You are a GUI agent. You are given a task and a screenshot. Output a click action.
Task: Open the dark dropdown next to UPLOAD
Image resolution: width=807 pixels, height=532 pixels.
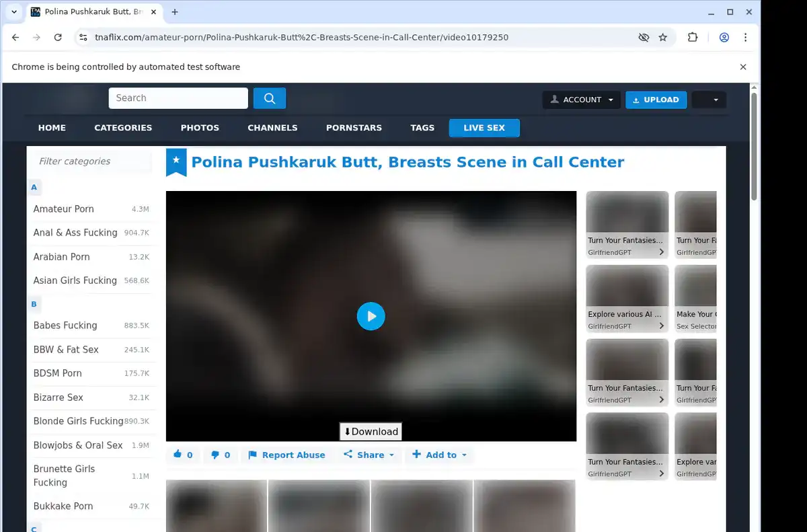[x=709, y=100]
